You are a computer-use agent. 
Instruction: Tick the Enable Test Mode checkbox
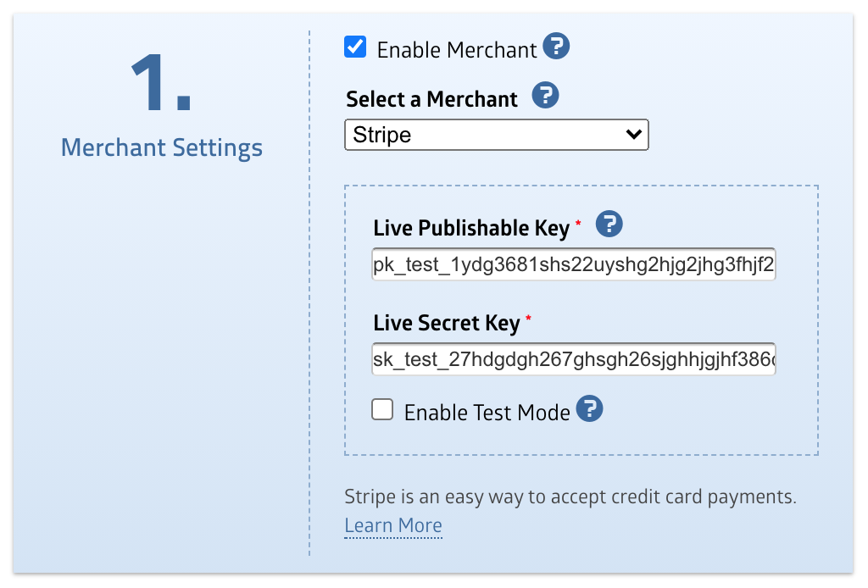point(383,410)
